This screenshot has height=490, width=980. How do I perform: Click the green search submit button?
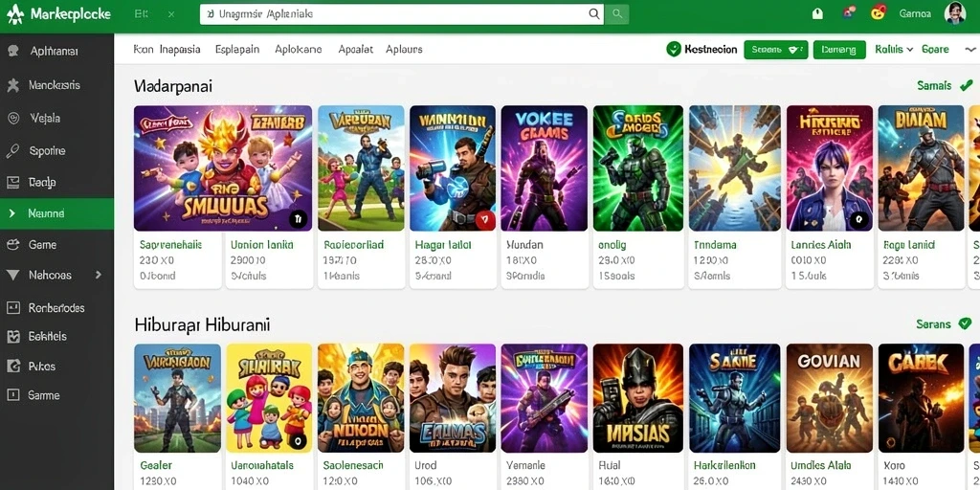pos(617,13)
